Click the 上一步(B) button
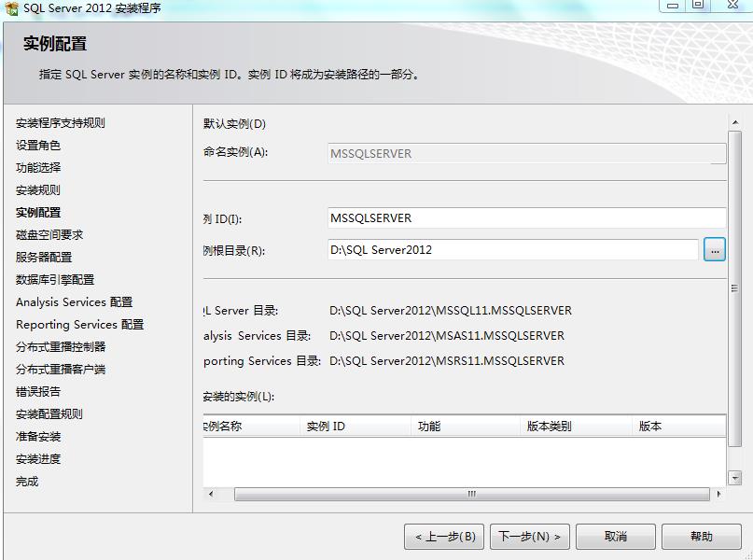753x560 pixels. click(447, 537)
